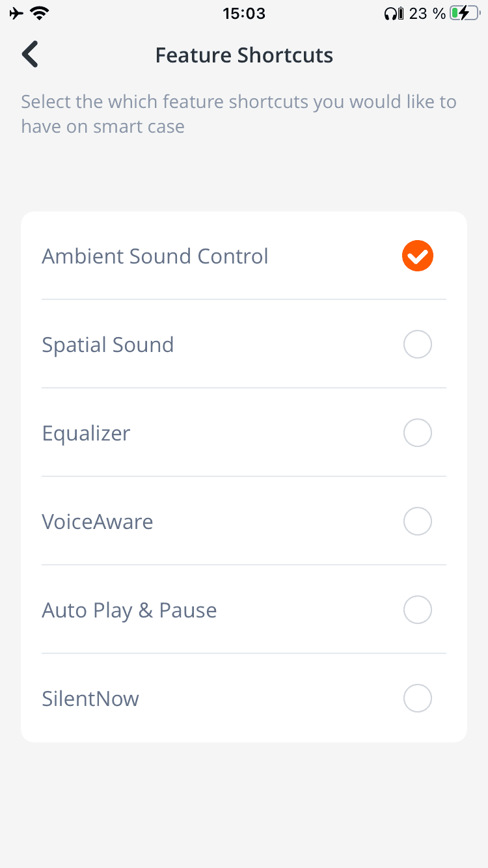Tap the Auto Play & Pause text
The width and height of the screenshot is (488, 868).
coord(129,610)
